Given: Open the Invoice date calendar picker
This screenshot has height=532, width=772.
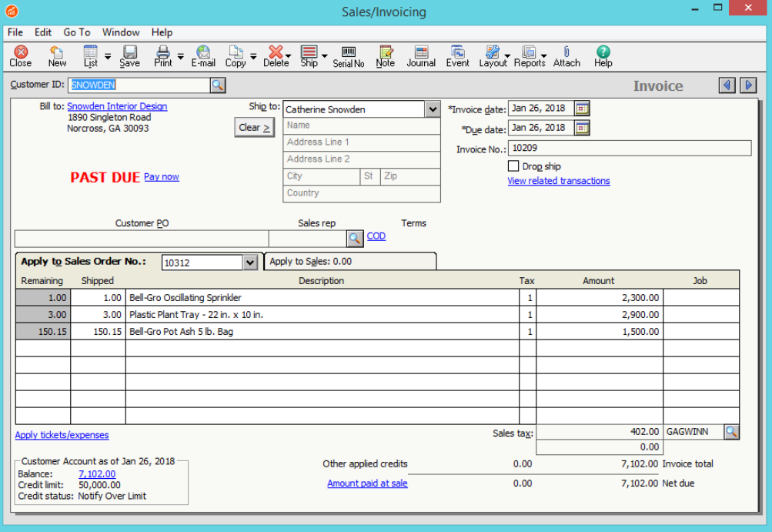Looking at the screenshot, I should click(582, 109).
